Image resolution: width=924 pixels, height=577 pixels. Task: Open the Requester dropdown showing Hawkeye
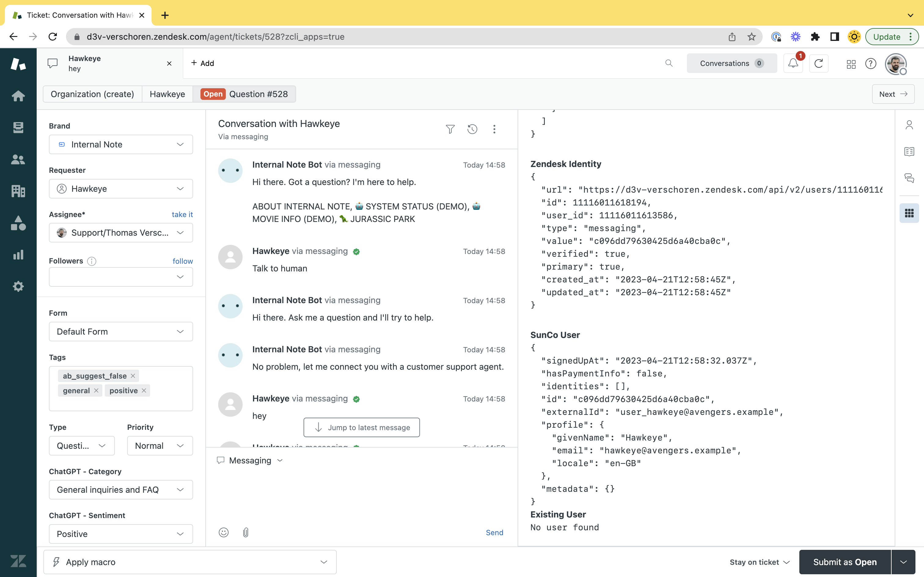(x=121, y=188)
